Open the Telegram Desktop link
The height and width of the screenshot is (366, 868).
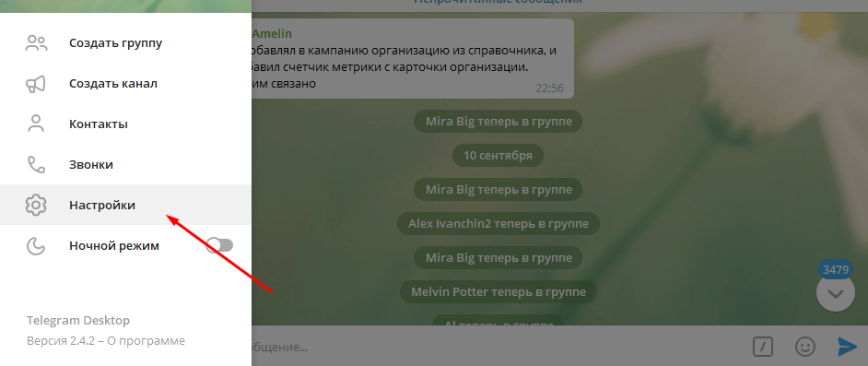tap(78, 321)
